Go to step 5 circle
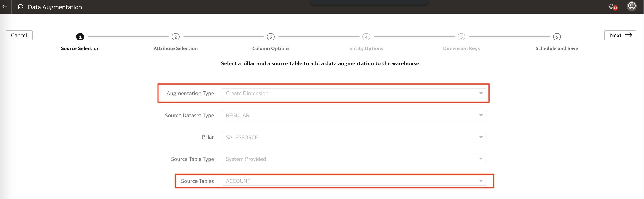 pyautogui.click(x=461, y=37)
